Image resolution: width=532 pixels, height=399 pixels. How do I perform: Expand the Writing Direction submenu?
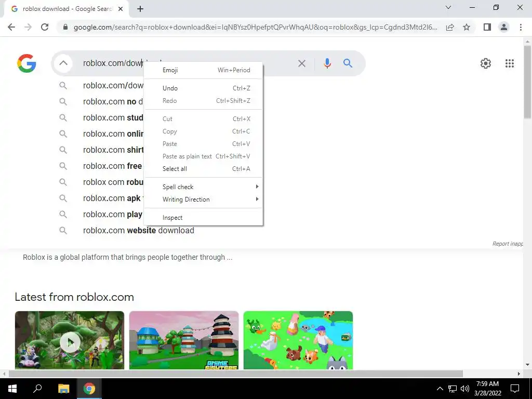pyautogui.click(x=203, y=199)
